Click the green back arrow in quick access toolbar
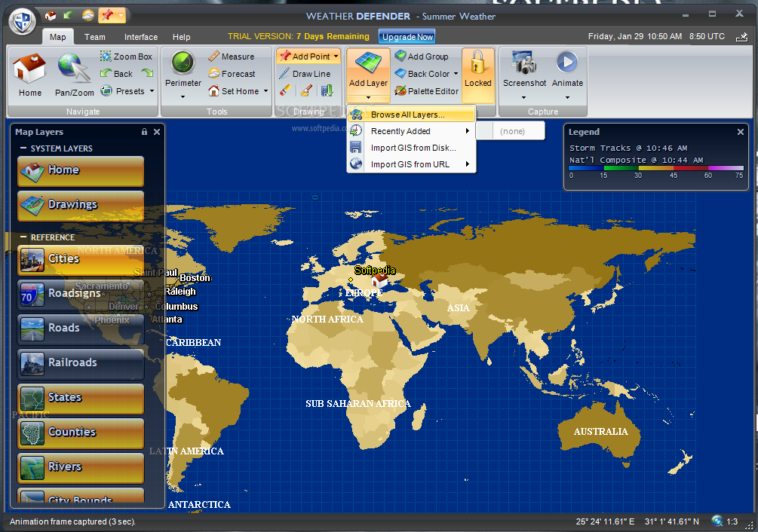 69,16
